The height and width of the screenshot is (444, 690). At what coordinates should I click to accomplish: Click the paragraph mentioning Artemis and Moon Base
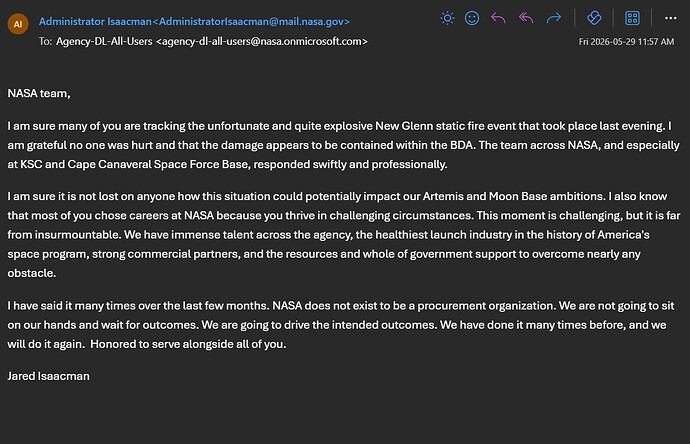(344, 235)
